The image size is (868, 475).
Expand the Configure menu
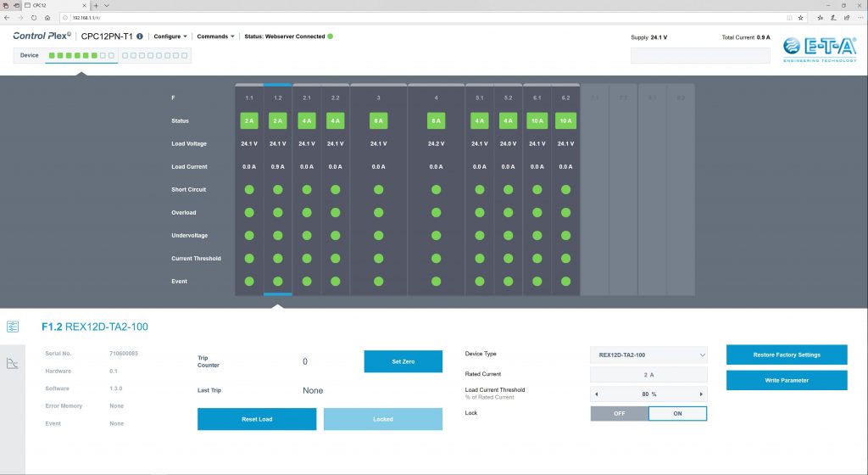click(170, 36)
